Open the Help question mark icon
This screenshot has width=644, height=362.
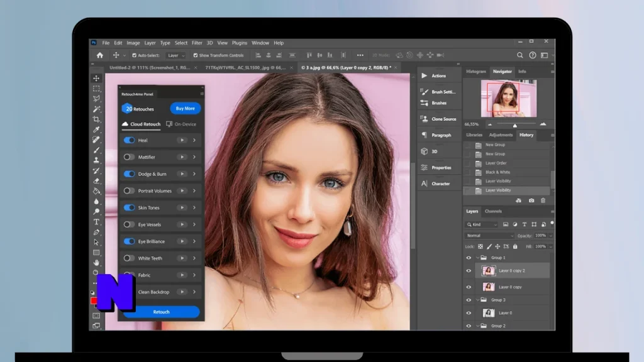(x=532, y=55)
